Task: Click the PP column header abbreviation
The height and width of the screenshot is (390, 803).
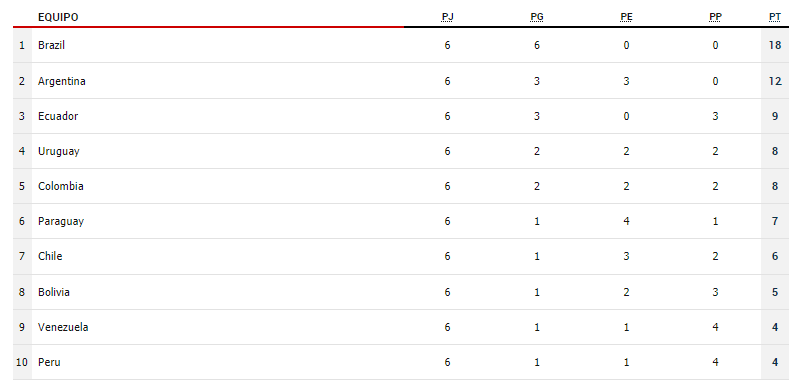Action: [x=715, y=17]
